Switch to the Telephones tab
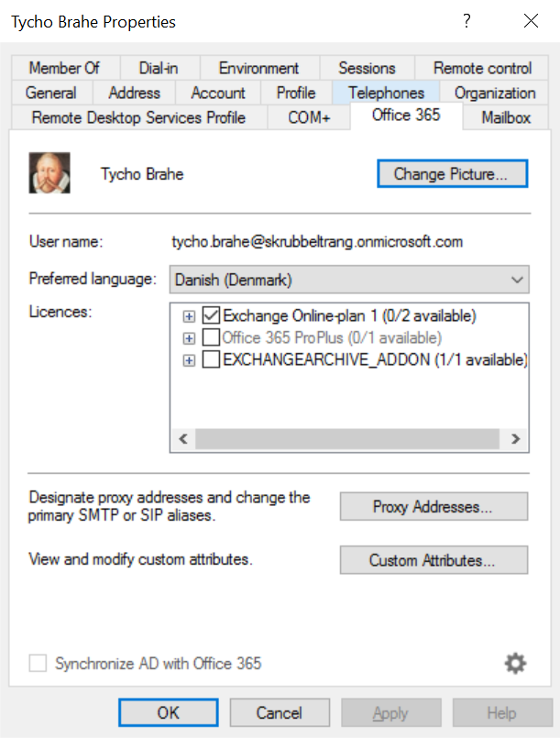 tap(386, 93)
